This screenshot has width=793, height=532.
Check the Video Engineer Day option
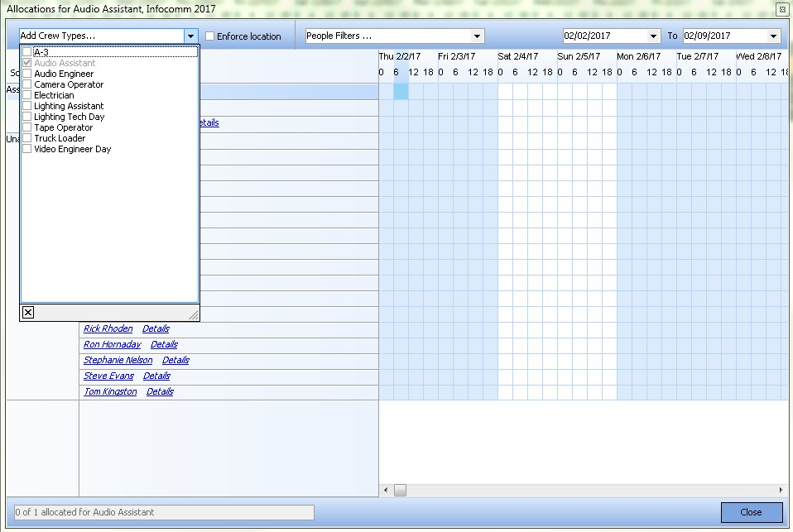point(27,149)
